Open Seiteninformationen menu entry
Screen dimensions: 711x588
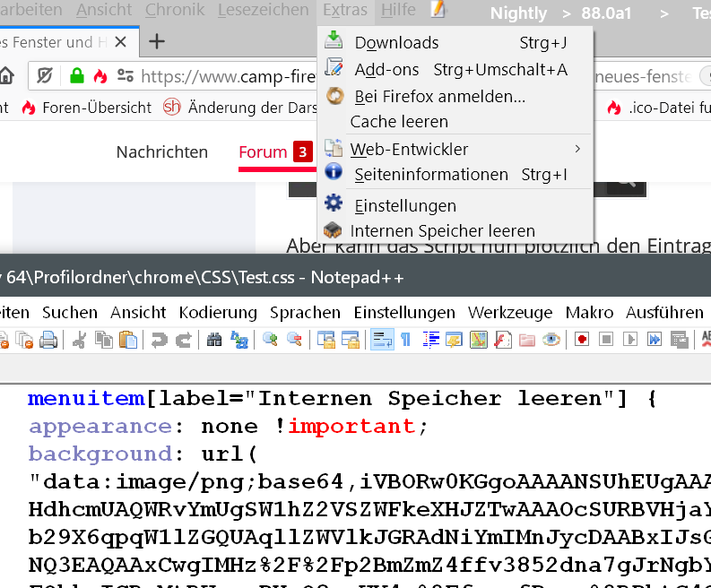[455, 174]
